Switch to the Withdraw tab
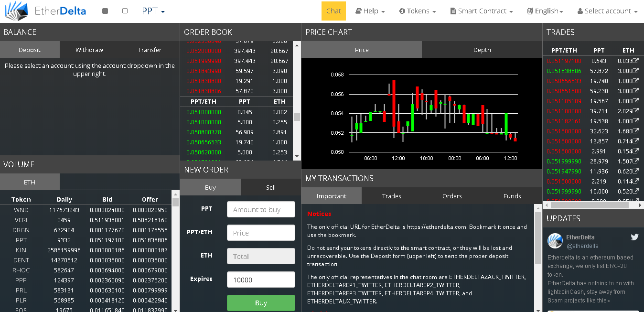The image size is (644, 312). point(89,50)
